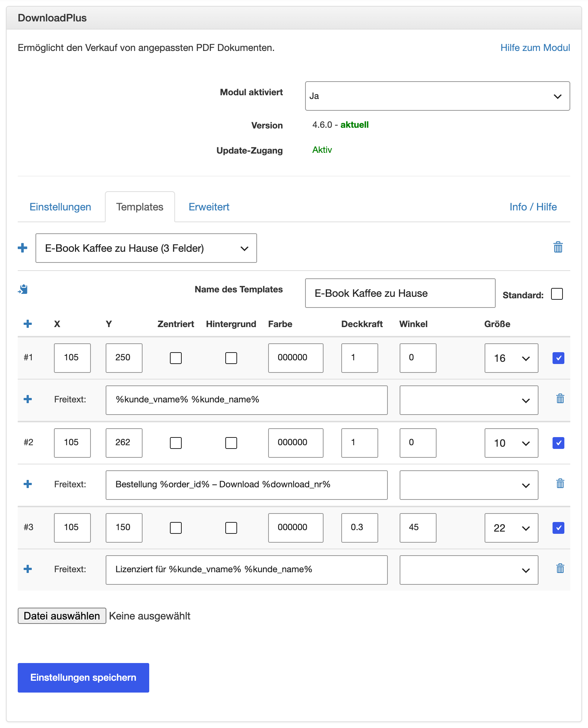Click the Winkel field showing 45

tap(418, 528)
